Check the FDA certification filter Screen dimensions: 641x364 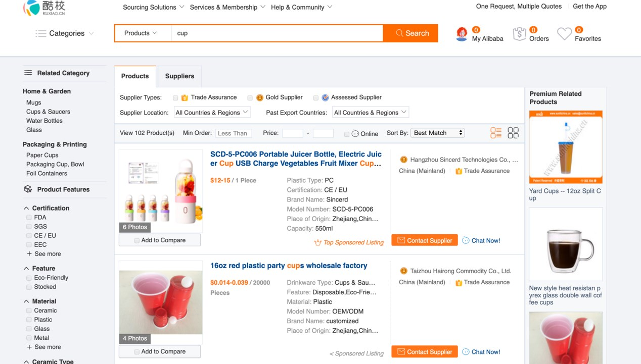point(29,218)
